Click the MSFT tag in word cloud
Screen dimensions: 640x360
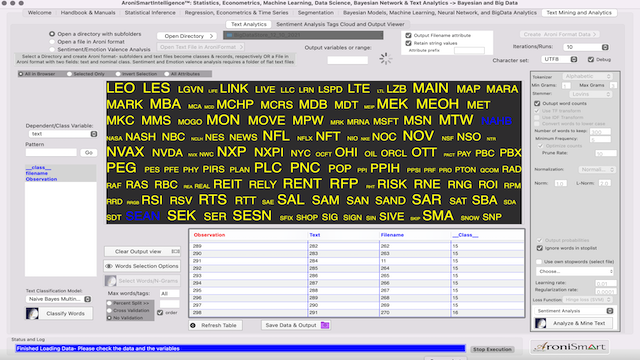386,122
